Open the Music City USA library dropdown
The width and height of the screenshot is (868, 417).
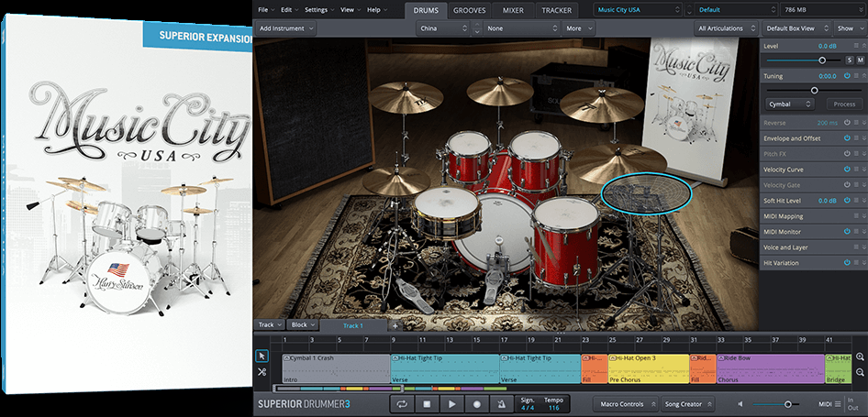[639, 10]
